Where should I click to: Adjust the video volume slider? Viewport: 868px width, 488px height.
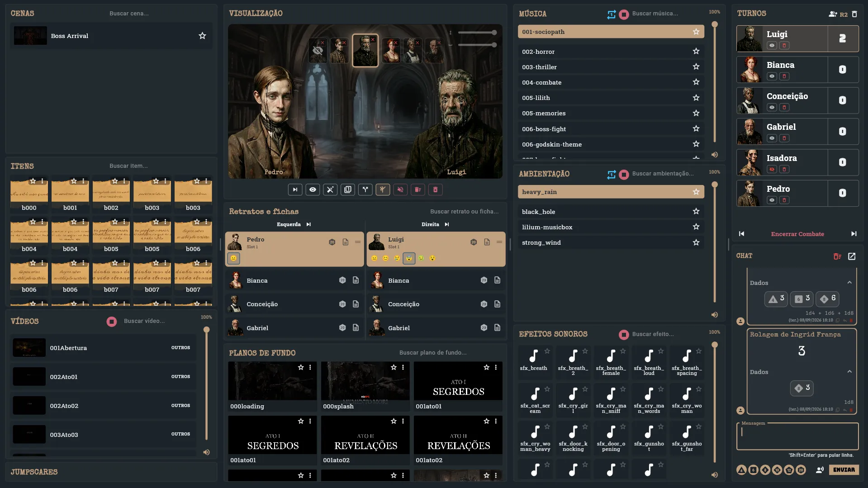pos(206,384)
